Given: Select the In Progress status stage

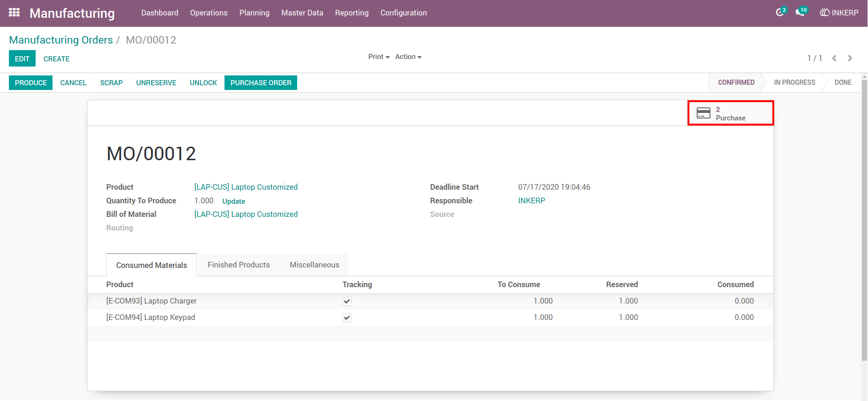Looking at the screenshot, I should click(x=794, y=82).
